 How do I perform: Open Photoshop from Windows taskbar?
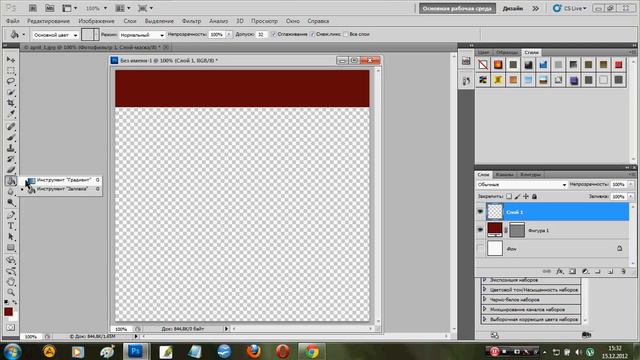tap(136, 351)
